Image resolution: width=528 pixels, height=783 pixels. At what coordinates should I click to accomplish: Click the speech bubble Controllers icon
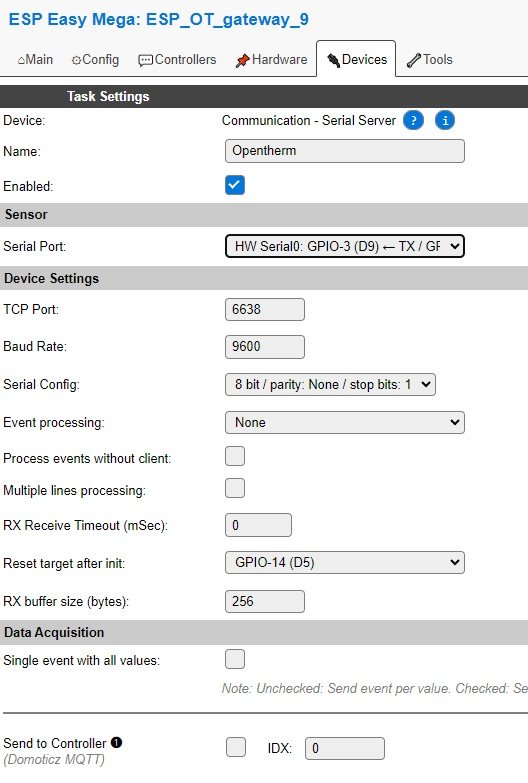click(x=145, y=60)
